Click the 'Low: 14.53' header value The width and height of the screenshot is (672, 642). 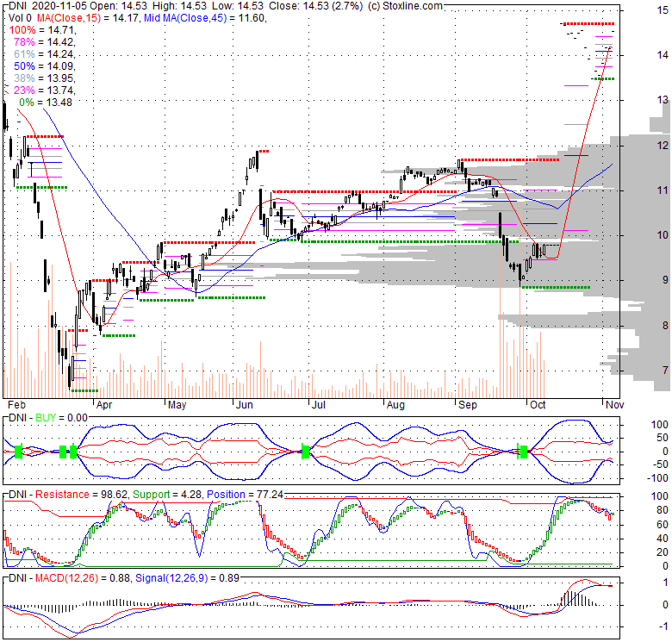click(x=238, y=6)
